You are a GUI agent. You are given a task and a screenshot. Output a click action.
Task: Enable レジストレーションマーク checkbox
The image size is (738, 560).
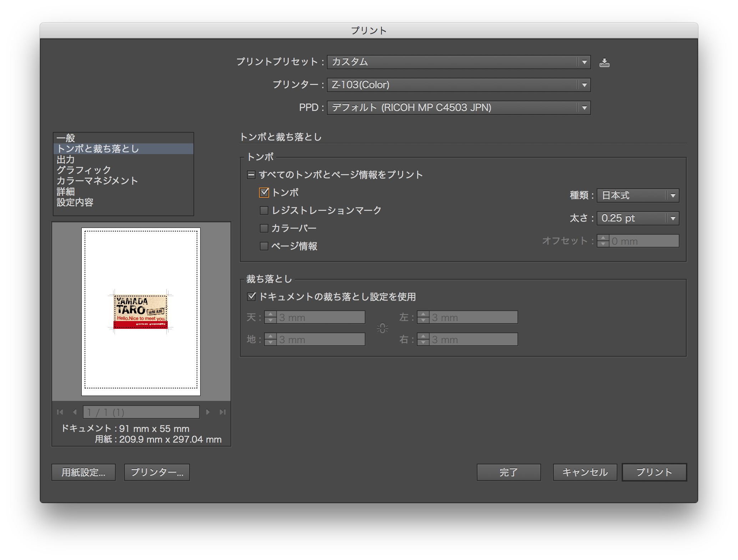pos(264,210)
